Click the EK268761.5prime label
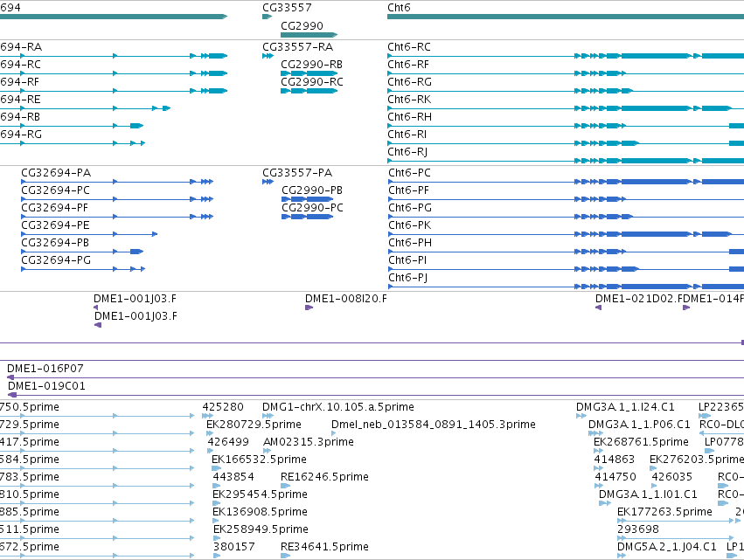Viewport: 744px width, 560px height. pyautogui.click(x=641, y=442)
